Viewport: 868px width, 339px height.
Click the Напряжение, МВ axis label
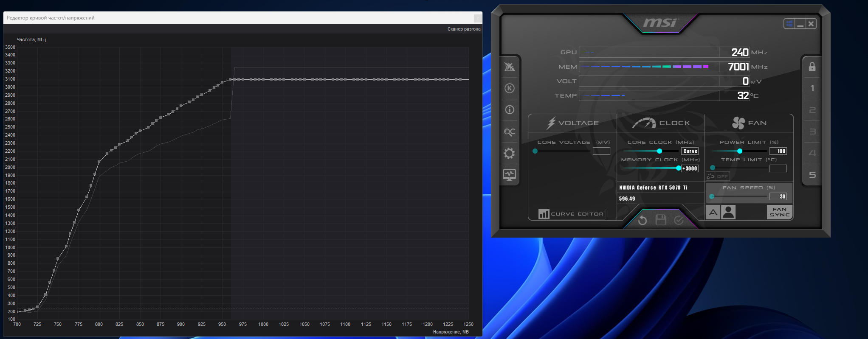pyautogui.click(x=451, y=332)
